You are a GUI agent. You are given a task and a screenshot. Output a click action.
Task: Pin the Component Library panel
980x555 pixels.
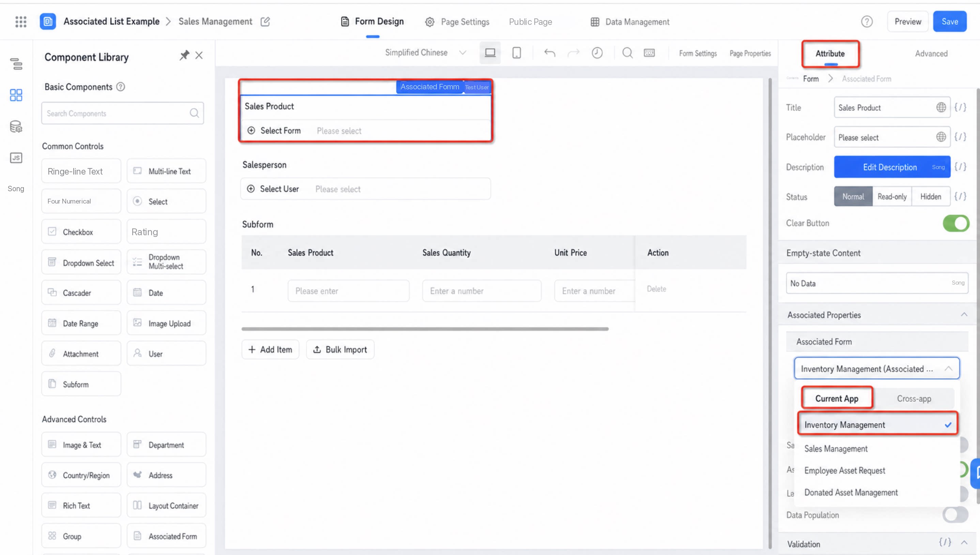point(184,55)
